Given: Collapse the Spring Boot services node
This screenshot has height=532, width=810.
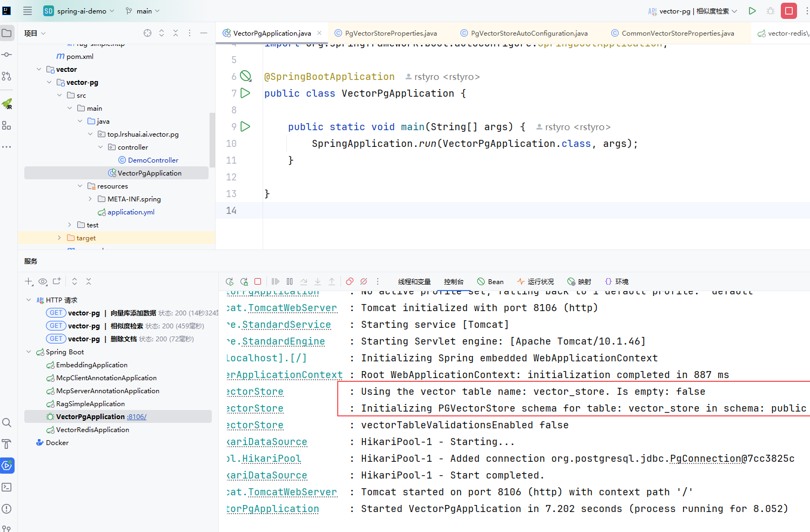Looking at the screenshot, I should click(29, 352).
